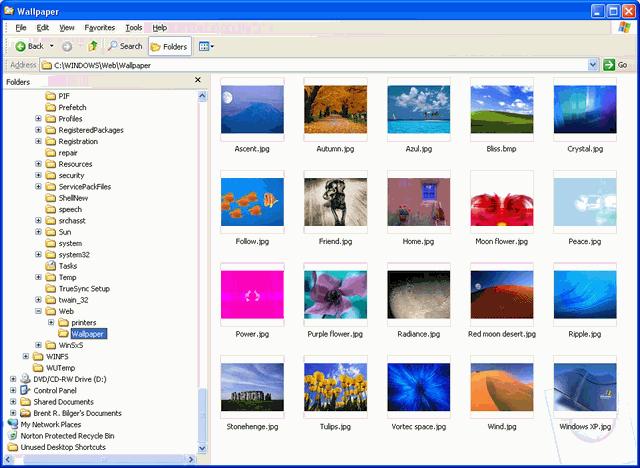Screen dimensions: 640x468
Task: Select the Power.jpg pink thumbnail
Action: pos(252,294)
